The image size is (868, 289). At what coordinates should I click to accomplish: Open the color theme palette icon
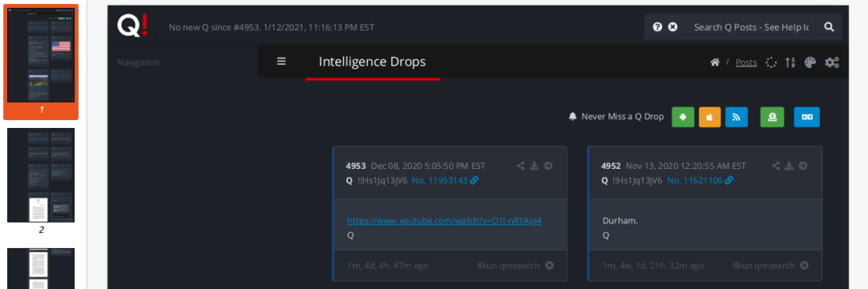(810, 62)
